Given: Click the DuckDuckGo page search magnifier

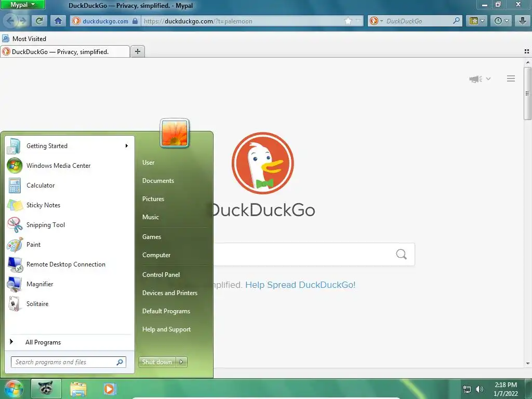Looking at the screenshot, I should coord(401,254).
